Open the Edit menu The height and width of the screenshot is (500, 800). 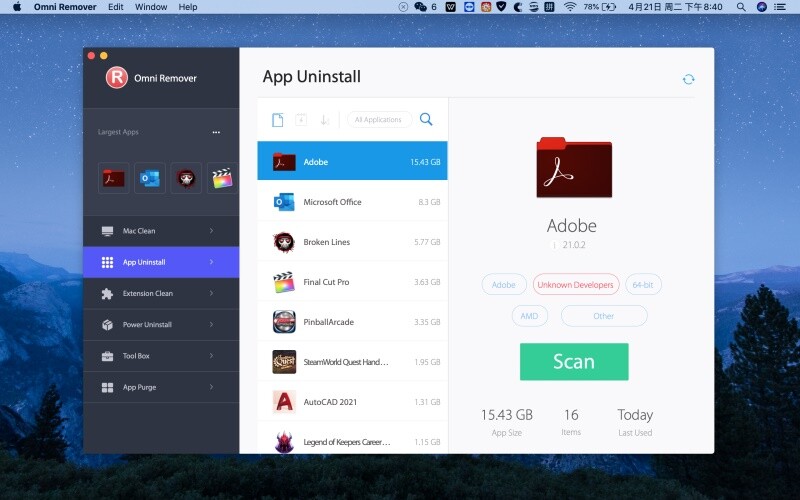(116, 7)
